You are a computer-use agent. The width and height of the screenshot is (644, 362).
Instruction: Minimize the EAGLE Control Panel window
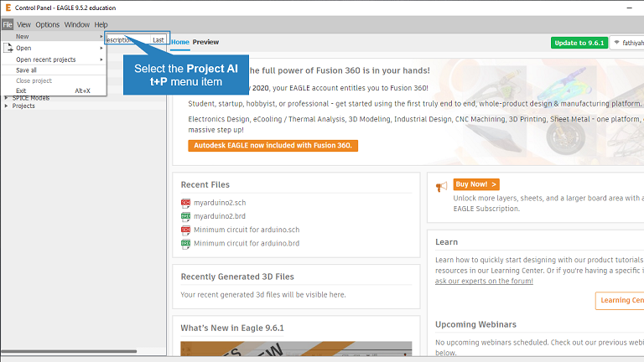pos(629,8)
